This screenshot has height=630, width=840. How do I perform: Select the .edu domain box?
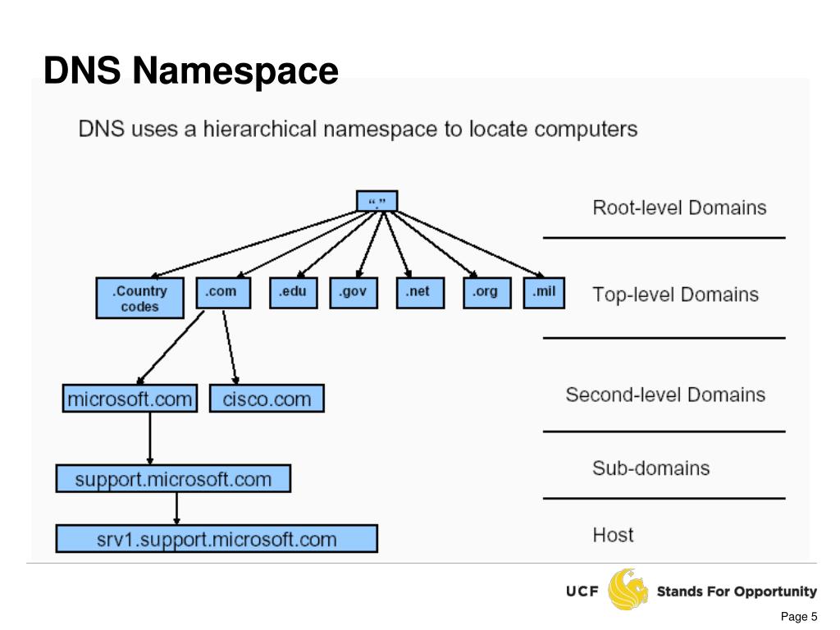coord(293,293)
